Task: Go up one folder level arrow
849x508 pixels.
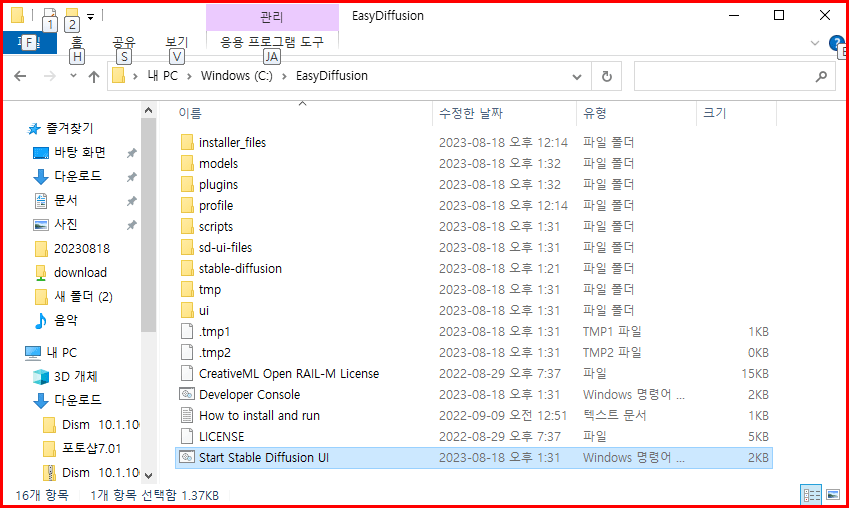Action: coord(94,76)
